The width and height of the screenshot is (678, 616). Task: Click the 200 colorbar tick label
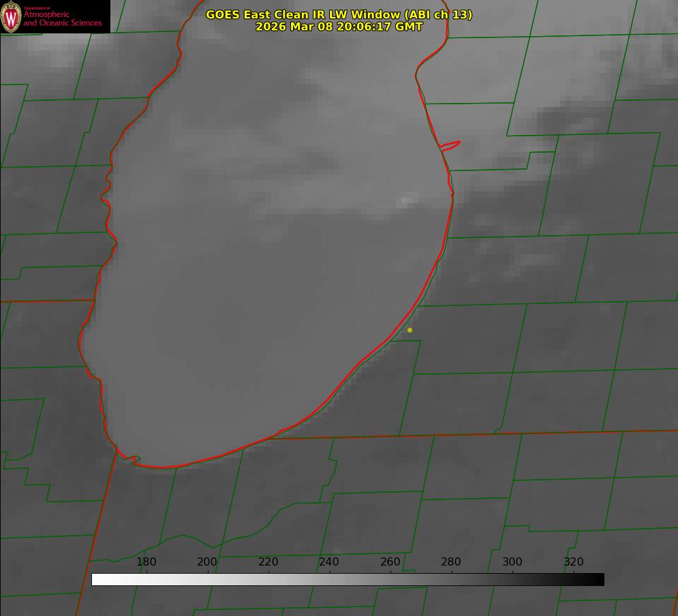click(x=207, y=562)
